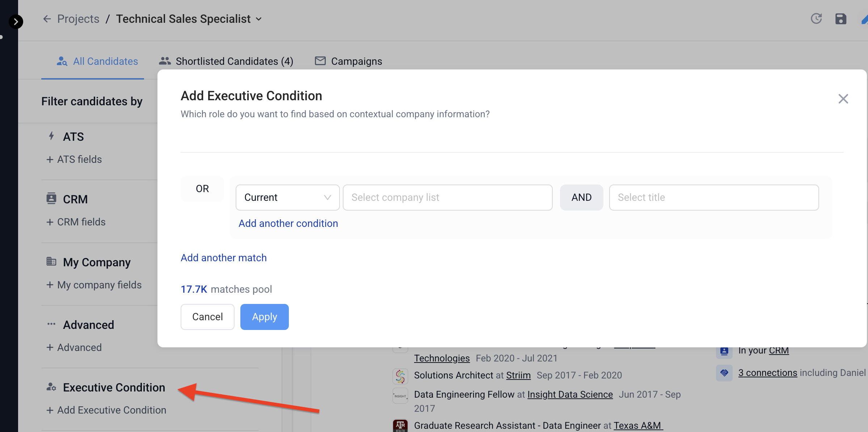
Task: Click the refresh history icon
Action: [816, 19]
